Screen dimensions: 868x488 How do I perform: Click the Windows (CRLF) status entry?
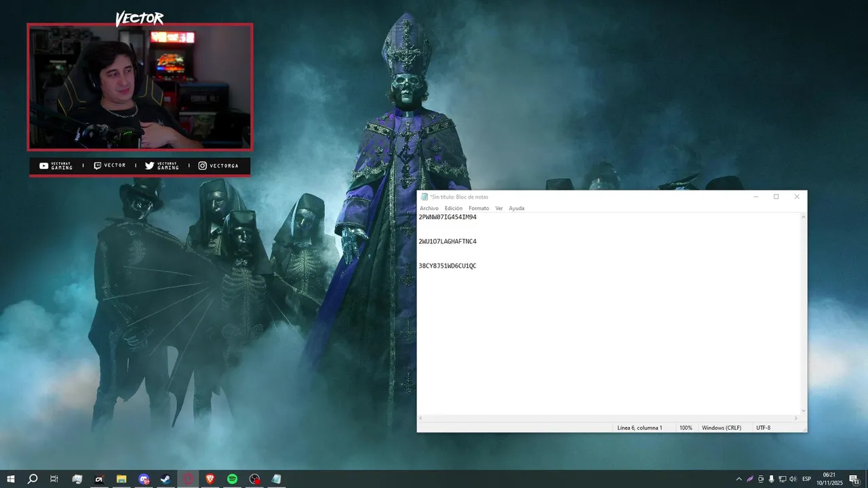tap(722, 428)
